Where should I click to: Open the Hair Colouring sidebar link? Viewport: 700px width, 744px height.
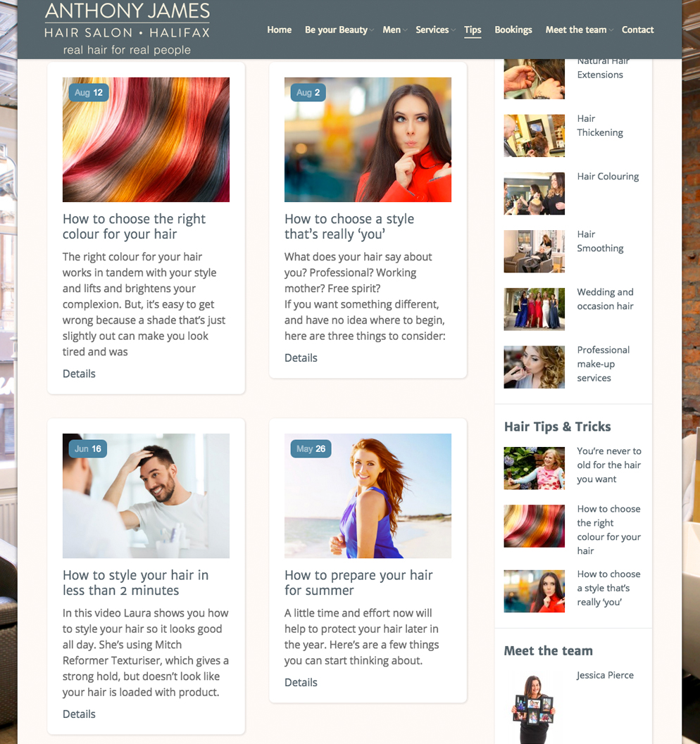coord(608,177)
